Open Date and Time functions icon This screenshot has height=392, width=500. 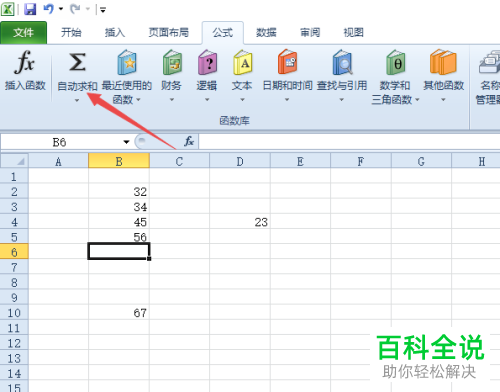pyautogui.click(x=287, y=62)
